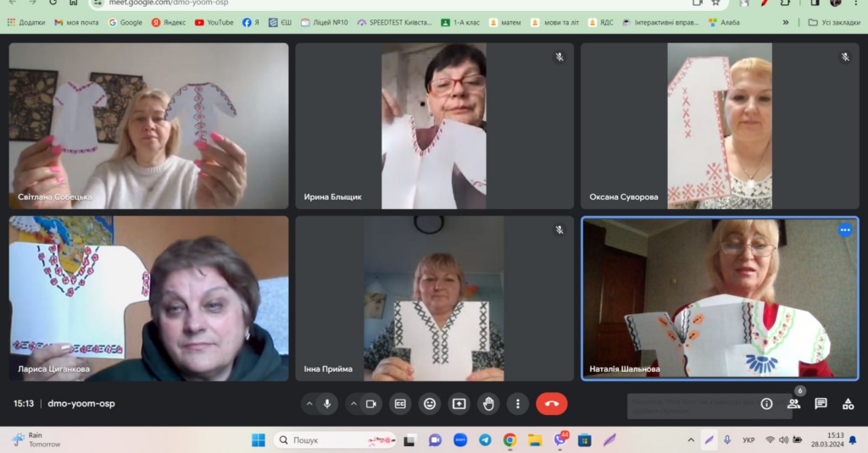This screenshot has width=868, height=453.
Task: Select Ирина Блыщик's video tile
Action: click(435, 125)
